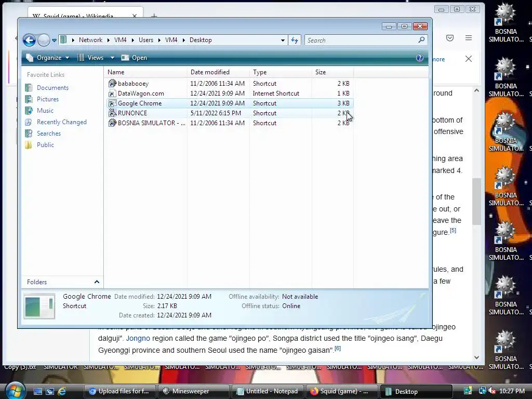
Task: Sort files by the Type column
Action: [x=281, y=72]
